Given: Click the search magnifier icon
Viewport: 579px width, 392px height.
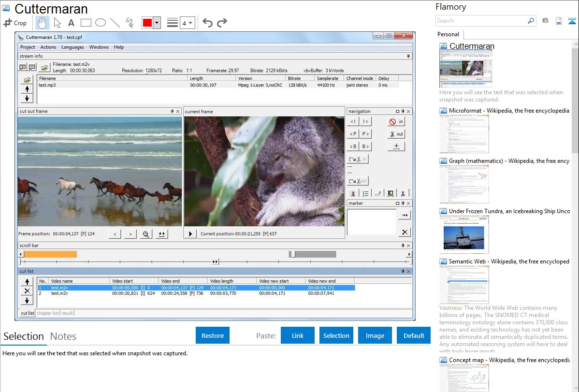Looking at the screenshot, I should [531, 21].
